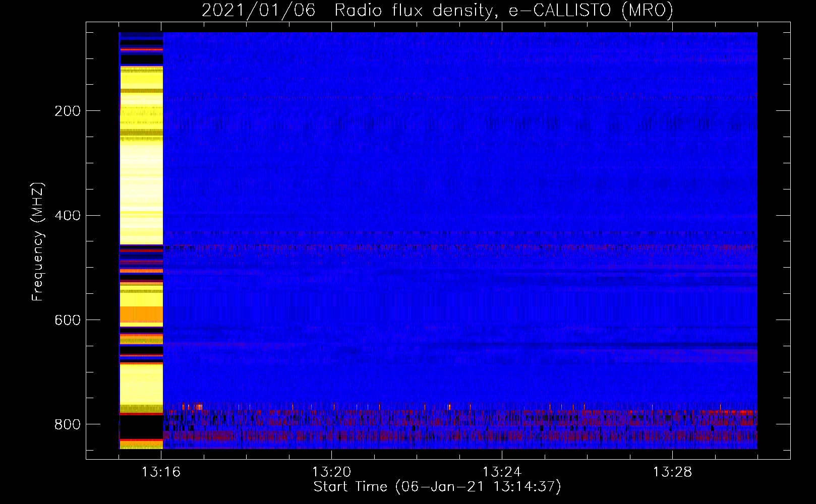Viewport: 816px width, 504px height.
Task: Click the 600 frequency tick label
Action: pos(68,321)
